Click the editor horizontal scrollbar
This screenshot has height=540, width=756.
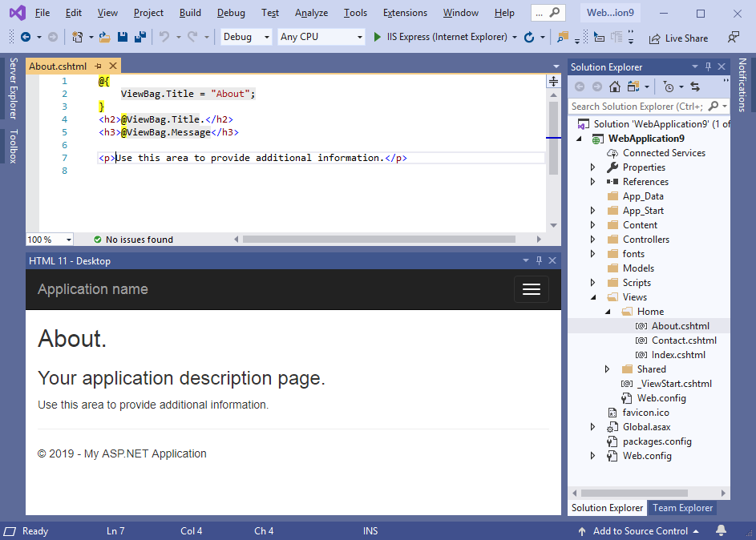point(378,239)
